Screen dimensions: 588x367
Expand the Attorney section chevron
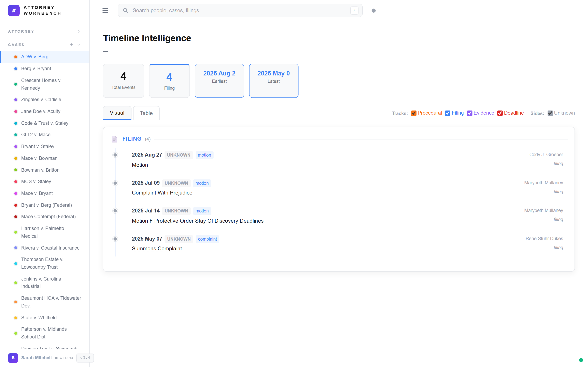[x=79, y=31]
